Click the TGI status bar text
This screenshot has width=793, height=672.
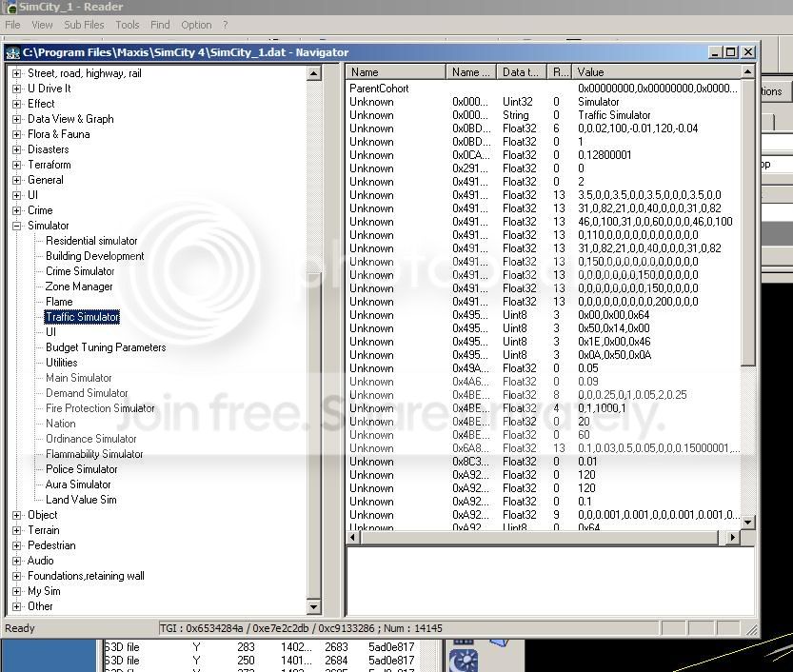click(301, 628)
